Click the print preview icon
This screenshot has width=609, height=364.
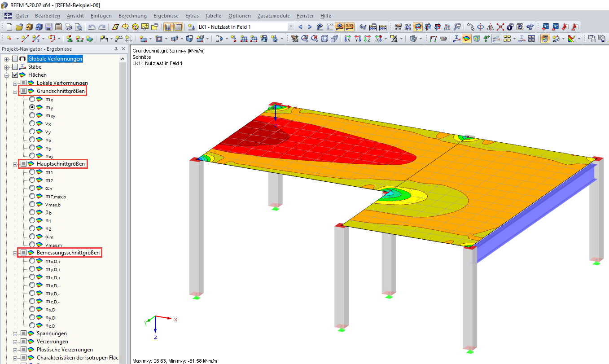(x=77, y=26)
